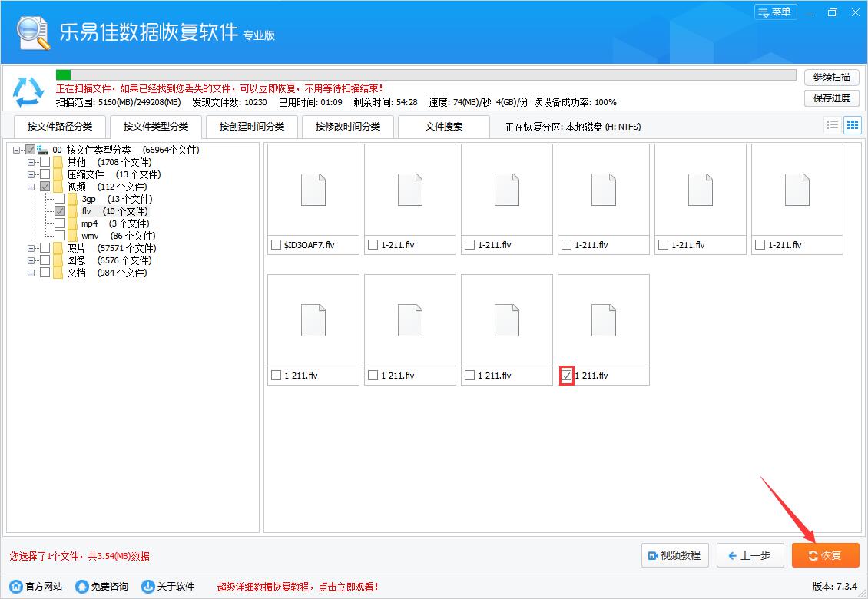Uncheck the selected 1-211.flv checkbox
Image resolution: width=868 pixels, height=599 pixels.
[x=567, y=376]
